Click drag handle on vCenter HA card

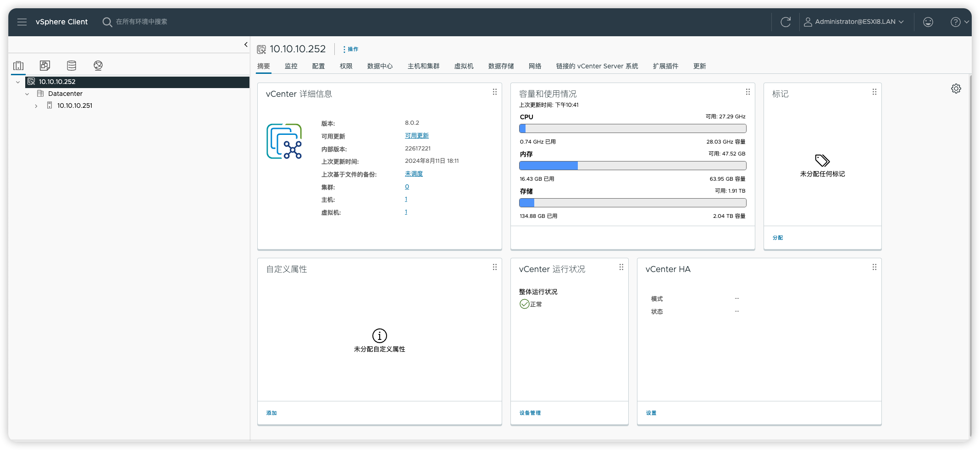click(875, 267)
